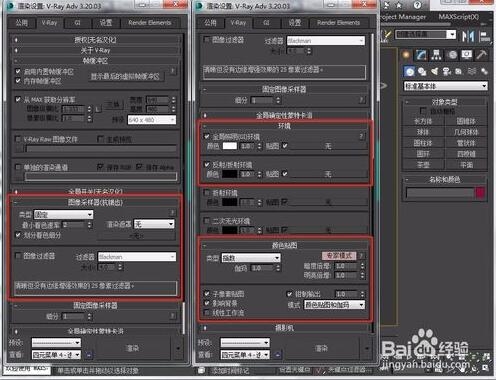The width and height of the screenshot is (496, 380).
Task: Select the Geometry category icon
Action: tap(410, 71)
